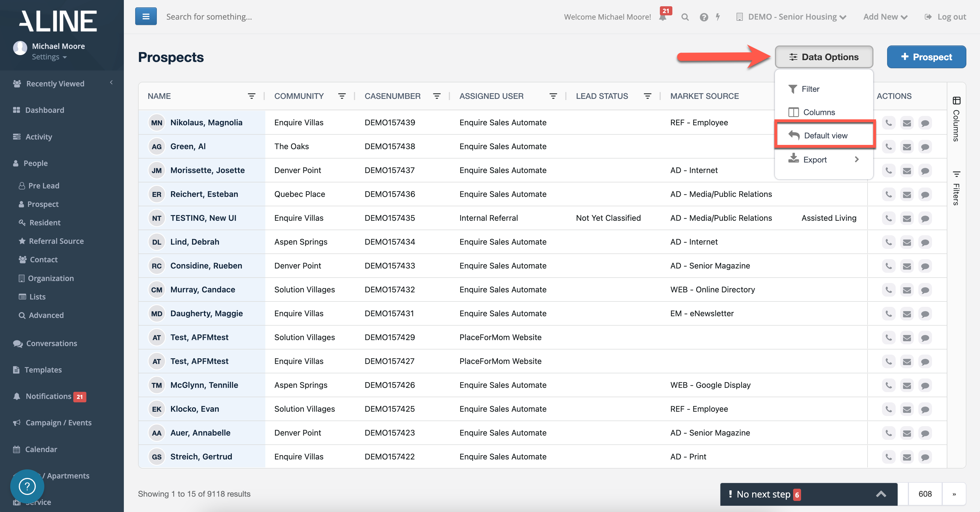Click the magnifying glass search icon
Viewport: 980px width, 512px height.
tap(685, 17)
